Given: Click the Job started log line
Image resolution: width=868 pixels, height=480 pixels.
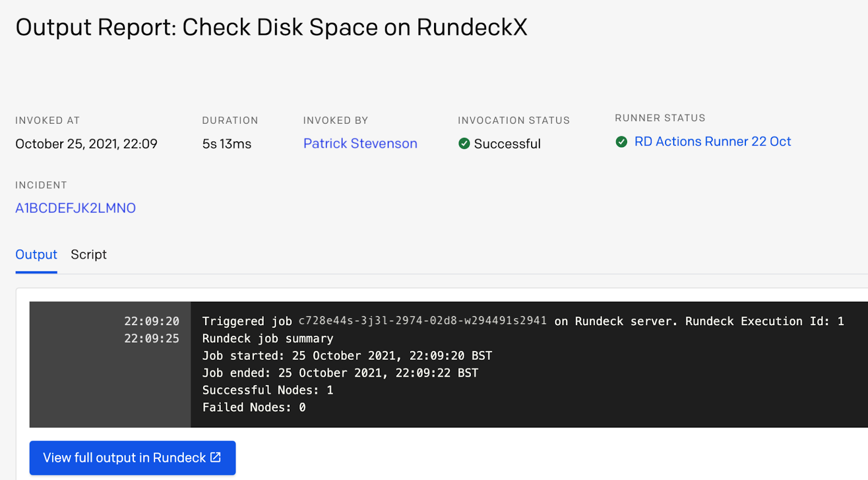Looking at the screenshot, I should click(347, 356).
